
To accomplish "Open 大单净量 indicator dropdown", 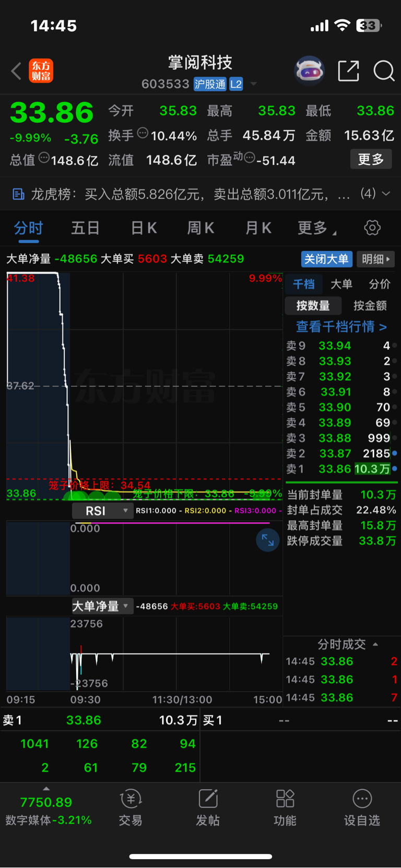I will pos(102,606).
